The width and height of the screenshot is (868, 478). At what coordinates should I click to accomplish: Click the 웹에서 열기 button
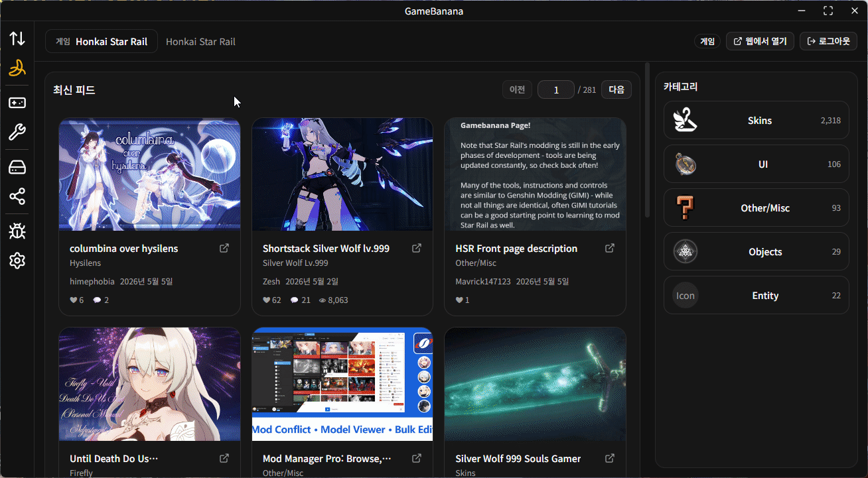click(760, 41)
